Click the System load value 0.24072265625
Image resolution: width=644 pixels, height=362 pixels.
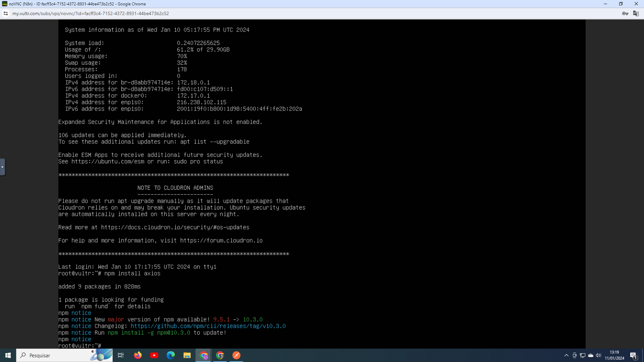pos(198,43)
